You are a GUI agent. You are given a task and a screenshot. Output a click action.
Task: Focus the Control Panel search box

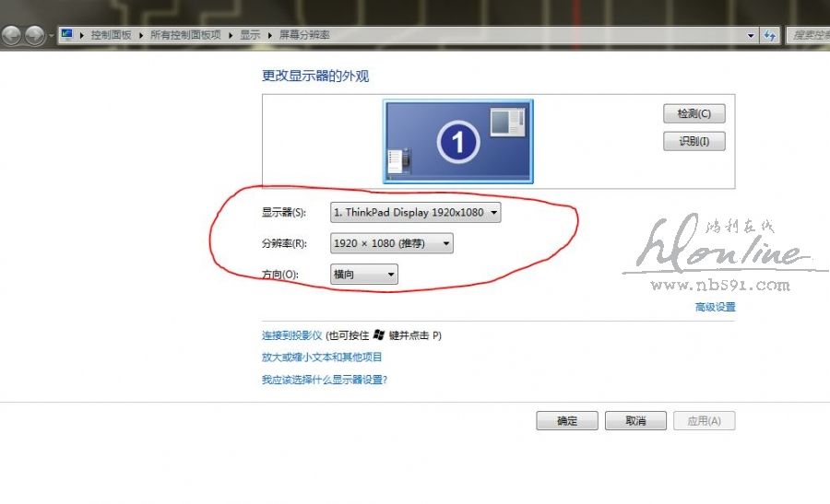click(x=808, y=35)
